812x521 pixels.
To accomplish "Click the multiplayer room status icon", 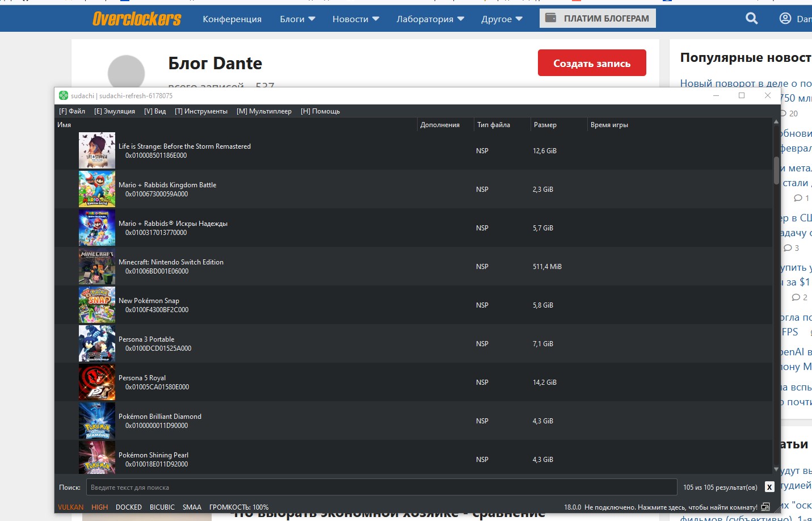I will coord(765,507).
